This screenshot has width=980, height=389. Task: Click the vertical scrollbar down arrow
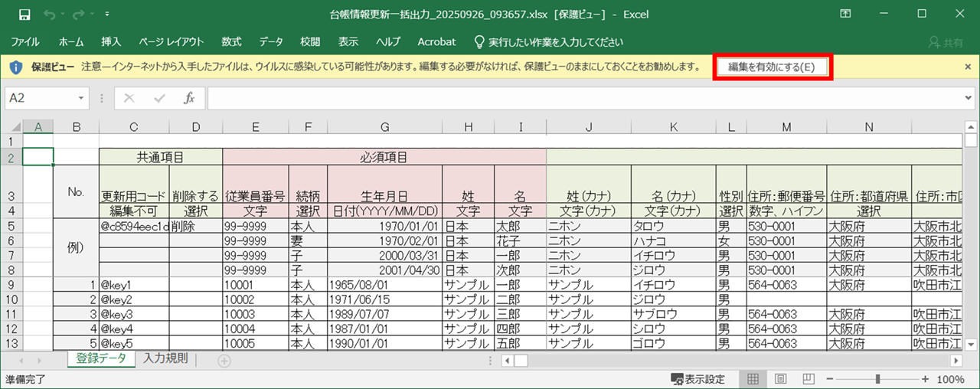click(971, 345)
